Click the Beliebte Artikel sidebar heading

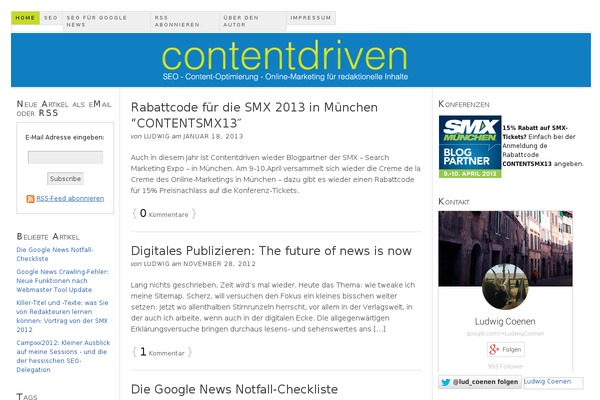pos(48,237)
